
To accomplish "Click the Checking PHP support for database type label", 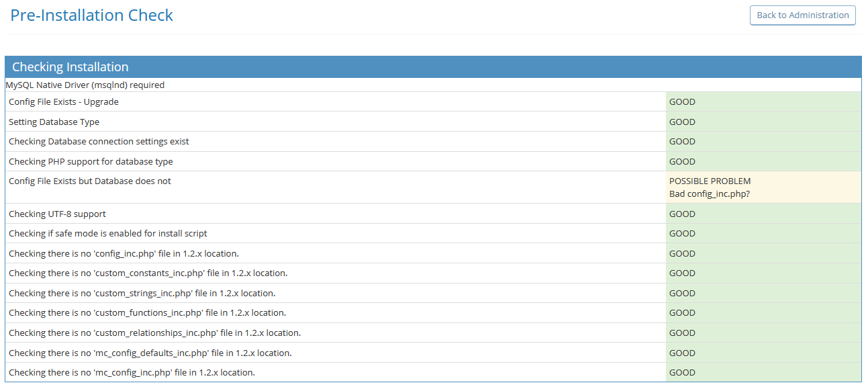I will coord(91,162).
